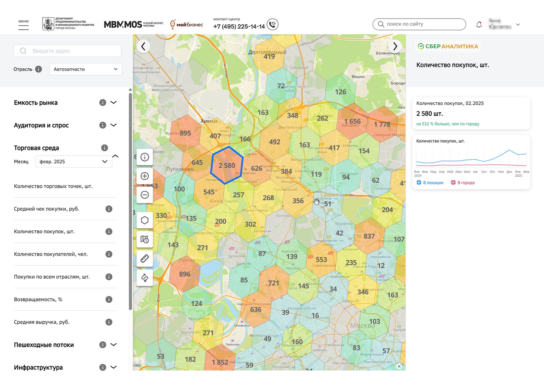Open the main 'меню' hamburger button

point(24,25)
